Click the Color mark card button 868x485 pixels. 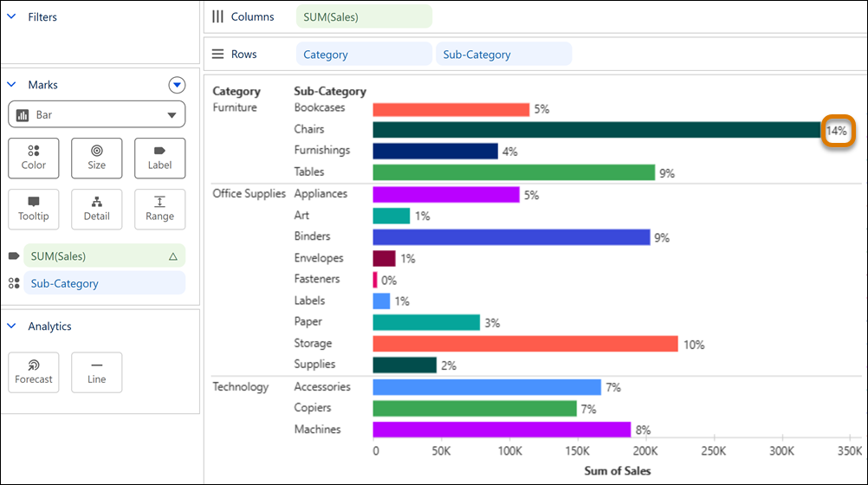coord(33,158)
